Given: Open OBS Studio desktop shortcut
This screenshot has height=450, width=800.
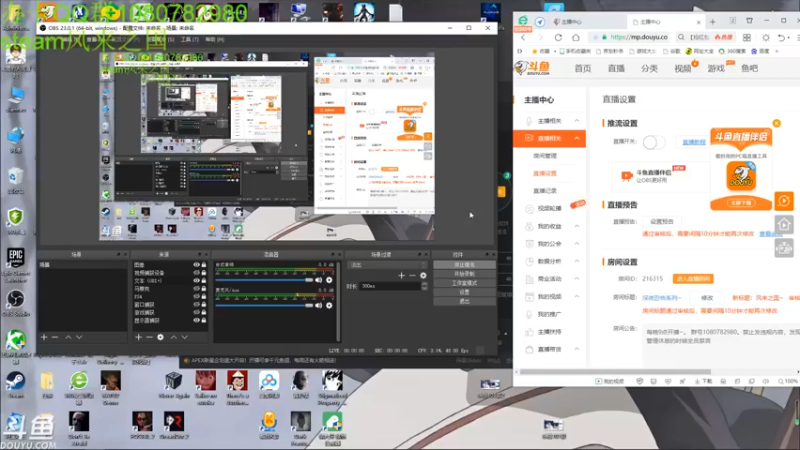Looking at the screenshot, I should pyautogui.click(x=15, y=303).
